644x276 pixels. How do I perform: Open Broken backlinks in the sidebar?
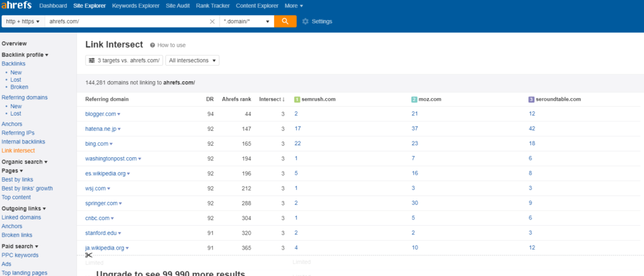point(19,87)
